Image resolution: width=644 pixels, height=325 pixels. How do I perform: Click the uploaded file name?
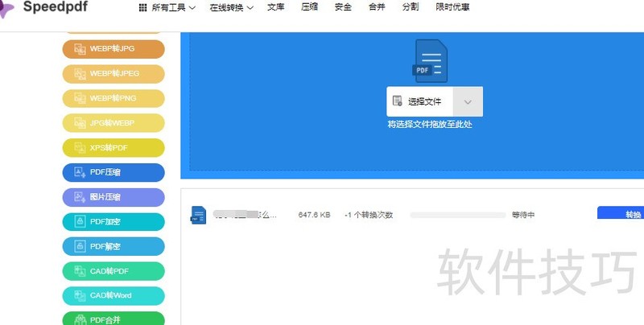[x=245, y=215]
